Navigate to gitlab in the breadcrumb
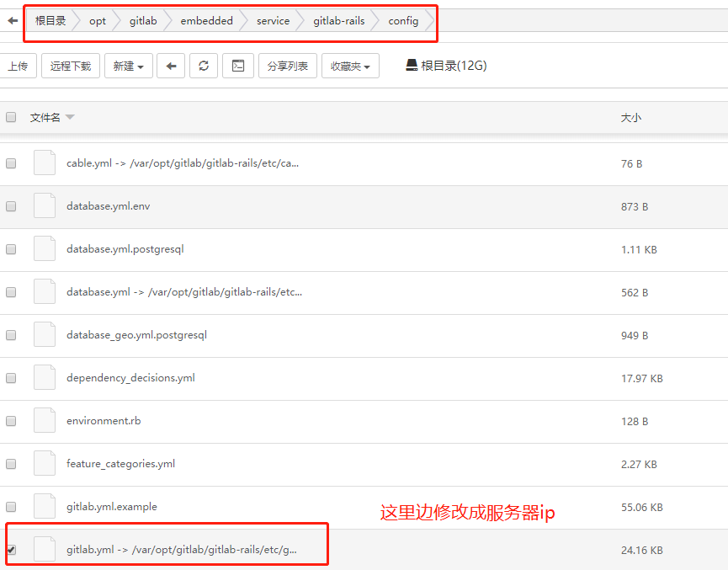This screenshot has height=570, width=728. click(143, 21)
